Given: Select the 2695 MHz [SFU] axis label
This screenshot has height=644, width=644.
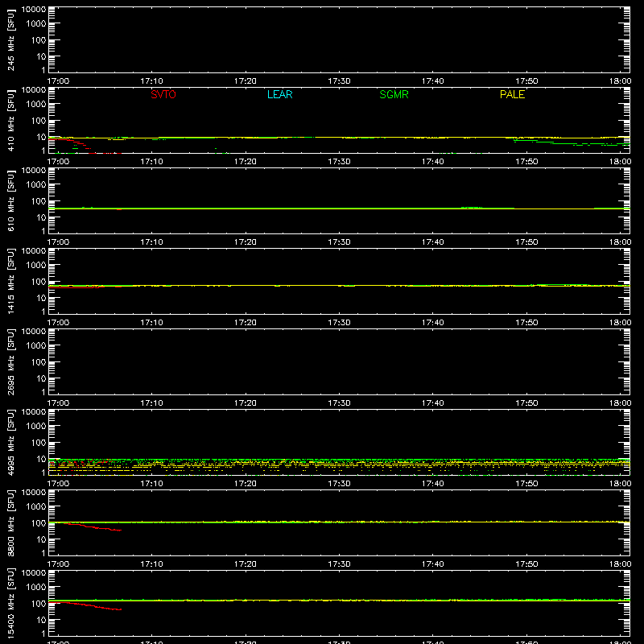Looking at the screenshot, I should click(10, 361).
